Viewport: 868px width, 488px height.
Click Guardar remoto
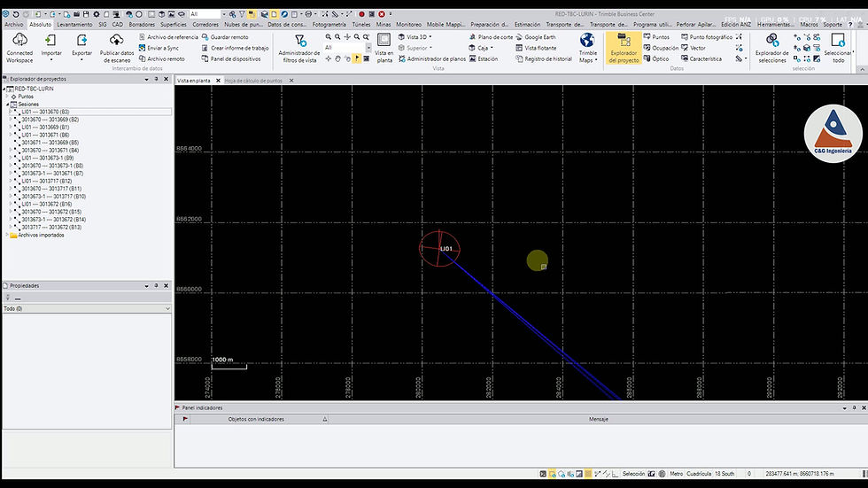225,37
